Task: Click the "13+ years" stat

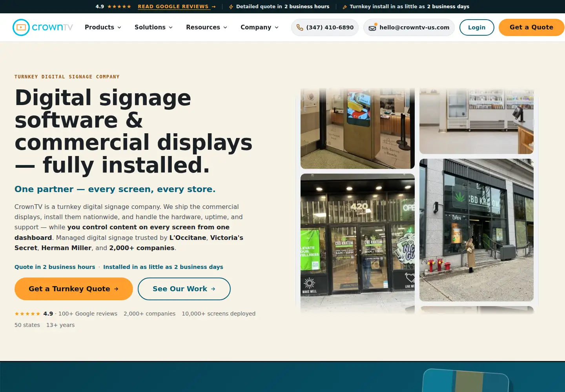Action: coord(60,325)
